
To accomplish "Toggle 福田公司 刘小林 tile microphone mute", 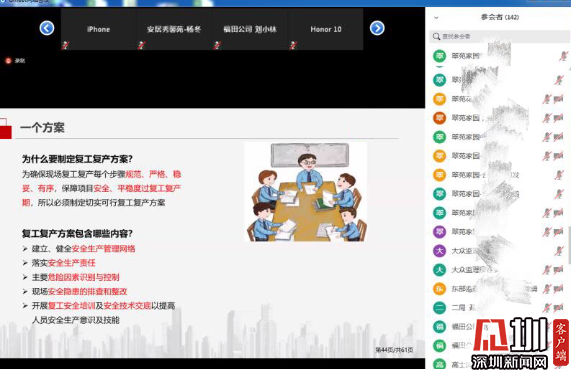I will [217, 45].
